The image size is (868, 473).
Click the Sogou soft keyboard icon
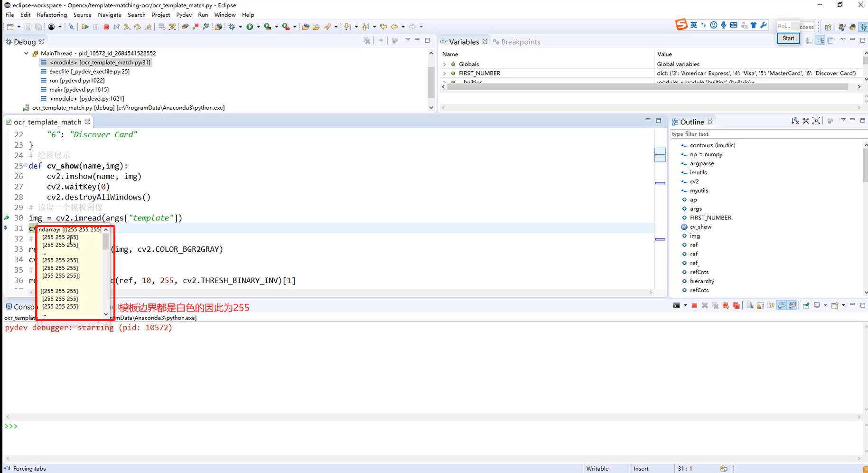click(x=733, y=25)
